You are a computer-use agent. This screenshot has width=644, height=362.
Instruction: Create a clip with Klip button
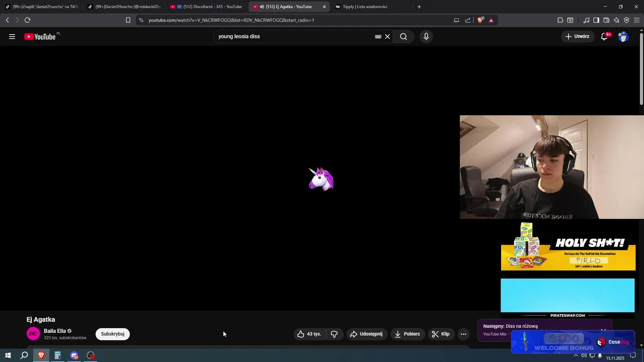(441, 334)
